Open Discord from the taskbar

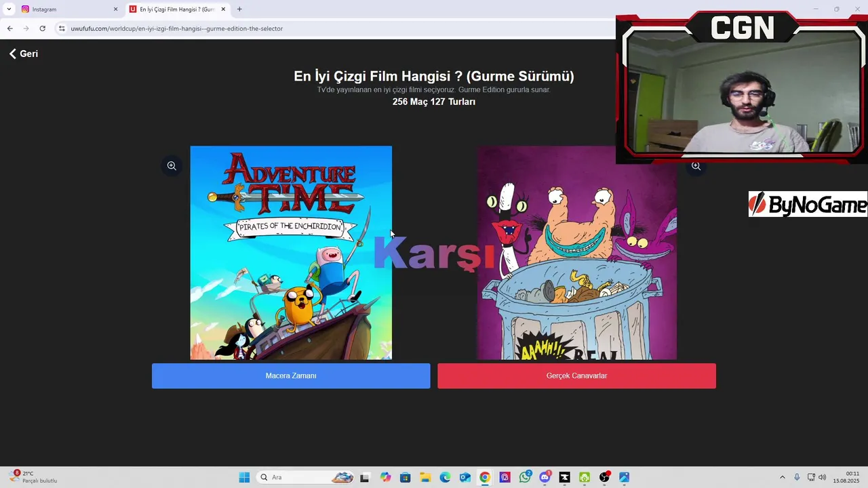(545, 477)
